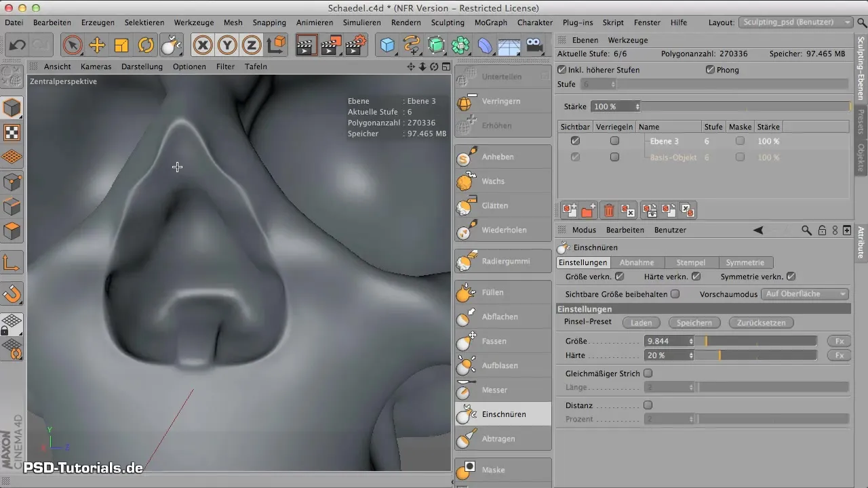This screenshot has height=488, width=868.
Task: Toggle the Phong checkbox
Action: [x=711, y=70]
